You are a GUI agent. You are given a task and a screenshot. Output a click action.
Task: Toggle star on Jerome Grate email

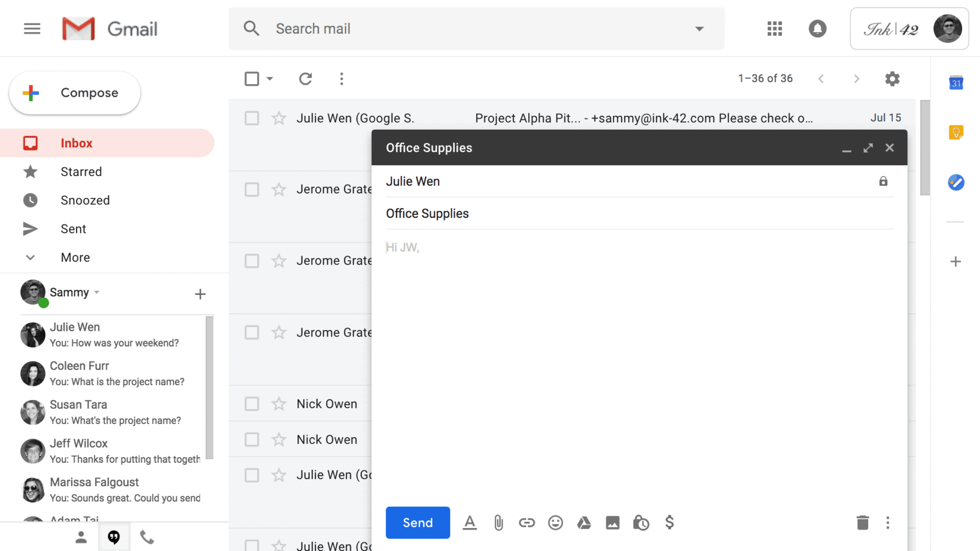[x=278, y=190]
